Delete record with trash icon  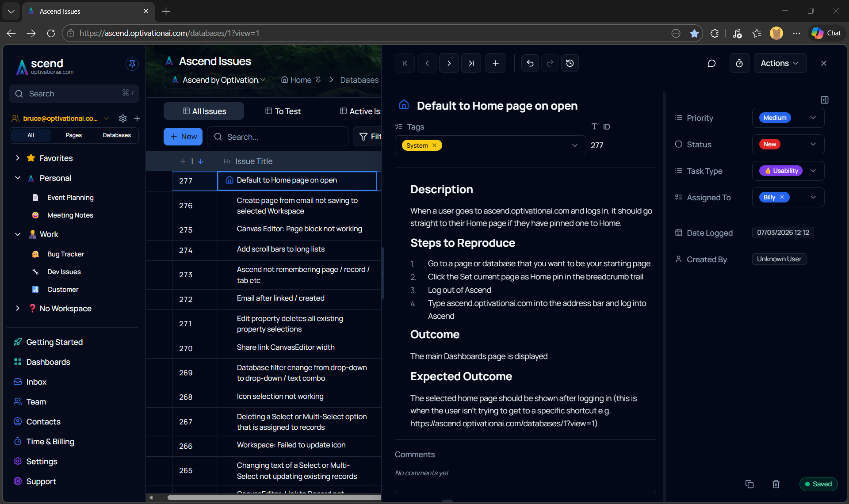(x=776, y=484)
